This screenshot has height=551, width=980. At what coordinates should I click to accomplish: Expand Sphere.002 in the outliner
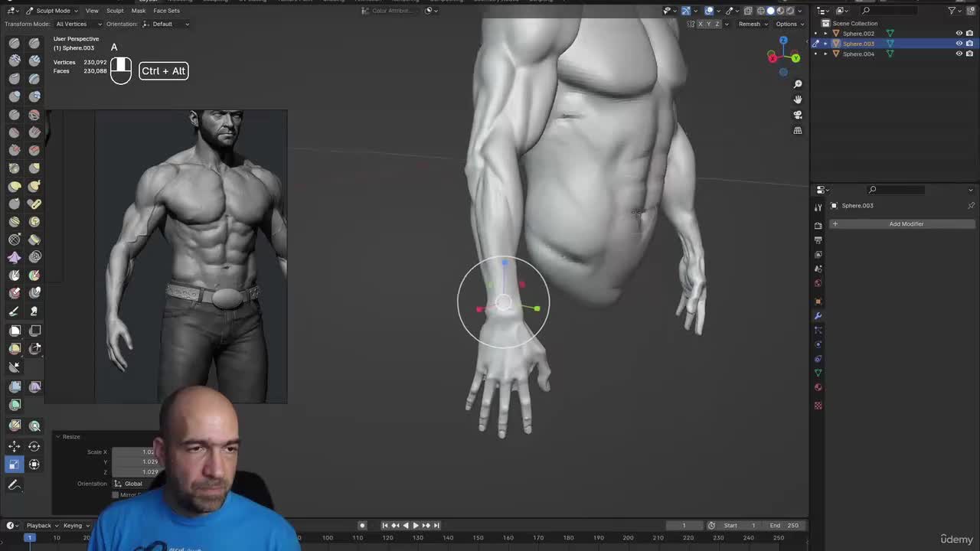(825, 34)
